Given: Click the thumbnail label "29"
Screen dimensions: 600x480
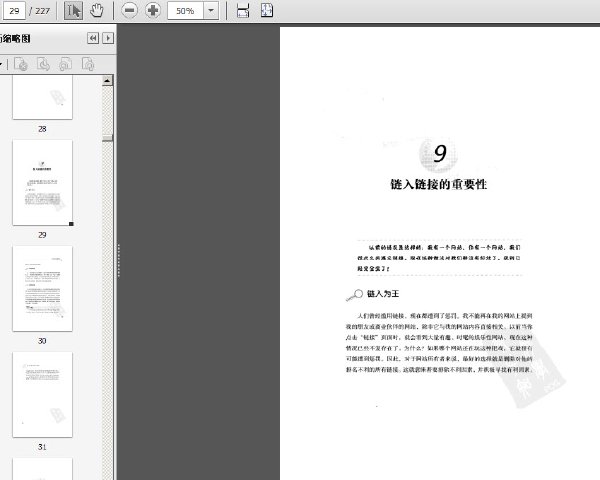Looking at the screenshot, I should click(x=42, y=235).
